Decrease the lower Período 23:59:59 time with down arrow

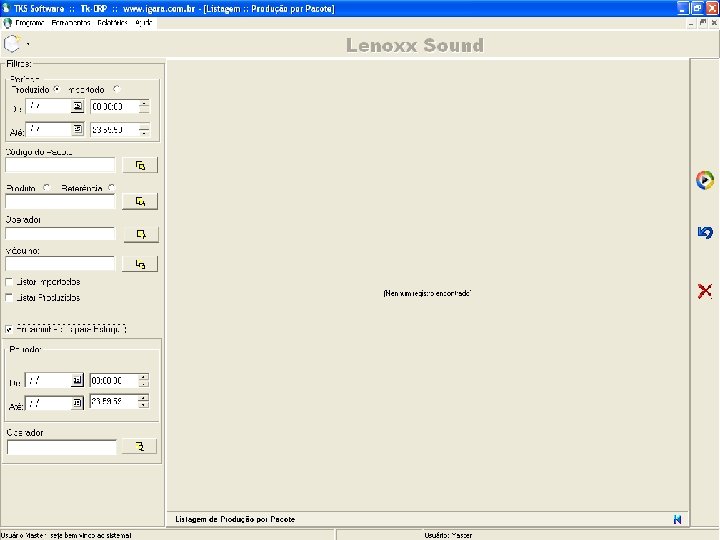tap(144, 405)
